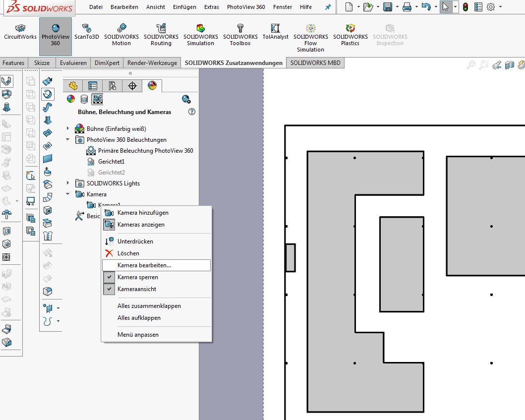Uncheck Kameraansicht in context menu
Image resolution: width=525 pixels, height=420 pixels.
point(136,289)
